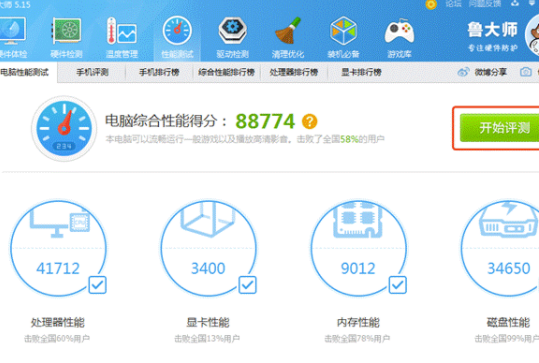This screenshot has width=539, height=363.
Task: Click the 内存性能 label
Action: click(x=358, y=322)
